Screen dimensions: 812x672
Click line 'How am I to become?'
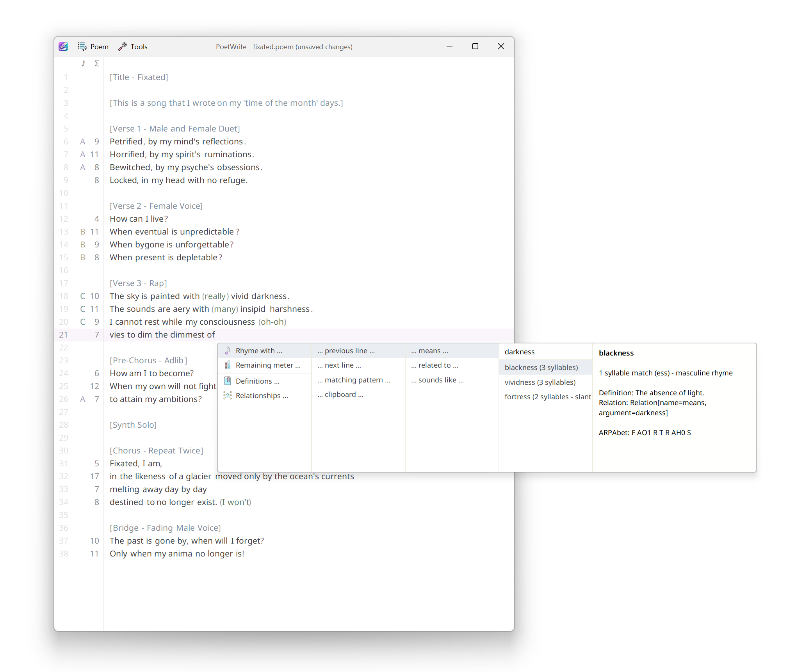[x=152, y=373]
